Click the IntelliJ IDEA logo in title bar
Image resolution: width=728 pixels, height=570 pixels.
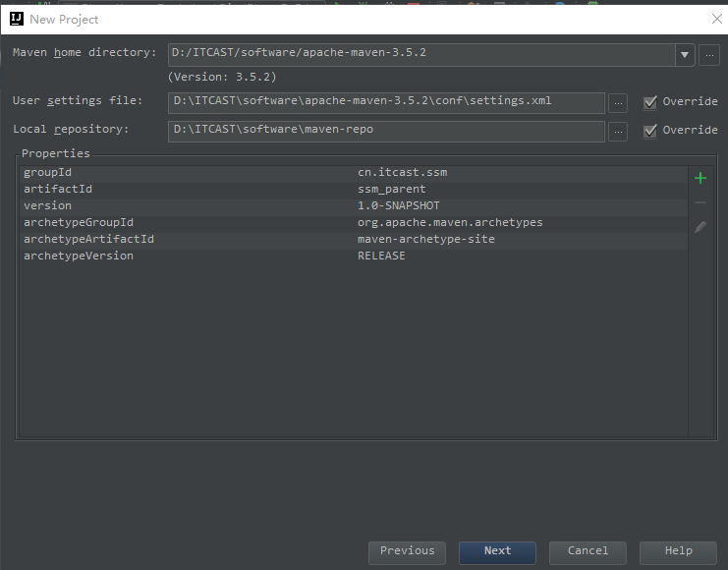[17, 19]
